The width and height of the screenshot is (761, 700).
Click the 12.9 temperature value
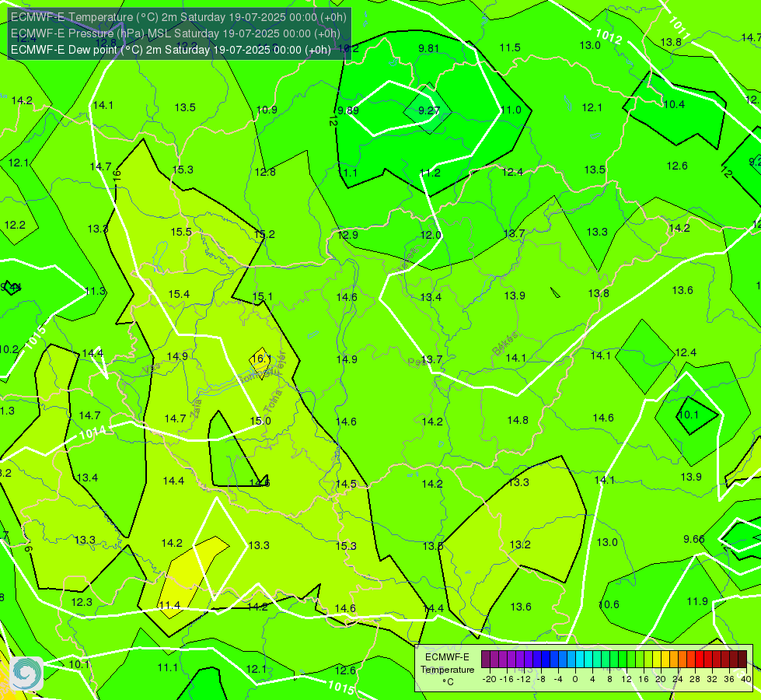[348, 235]
